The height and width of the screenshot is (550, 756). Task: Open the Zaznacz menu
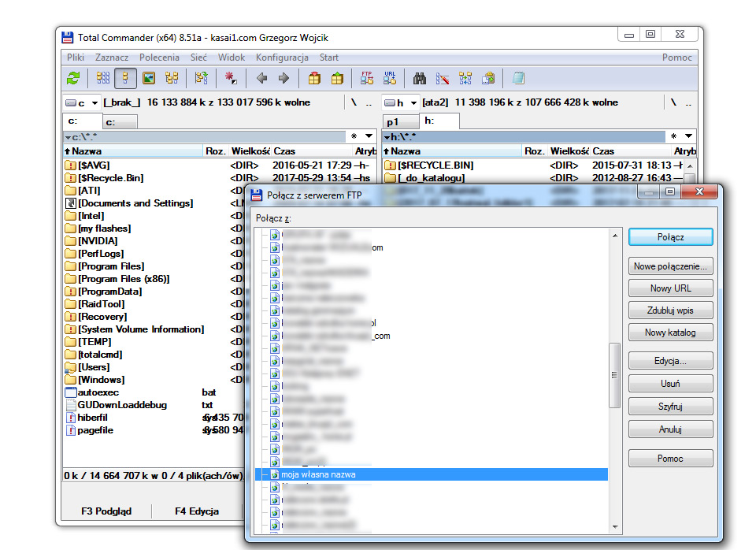point(112,58)
